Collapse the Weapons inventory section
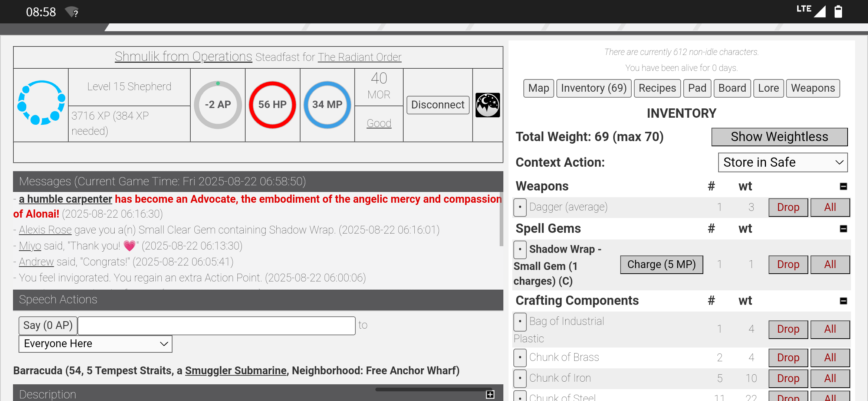Screen dimensions: 868x401 843,186
